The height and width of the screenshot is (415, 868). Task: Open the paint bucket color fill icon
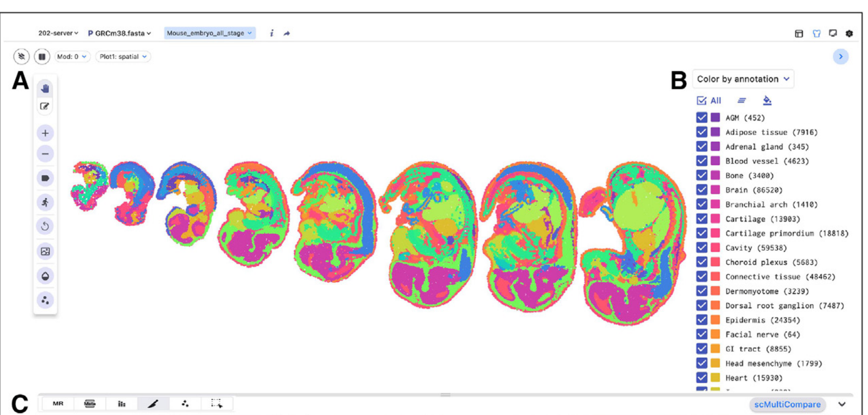[767, 101]
